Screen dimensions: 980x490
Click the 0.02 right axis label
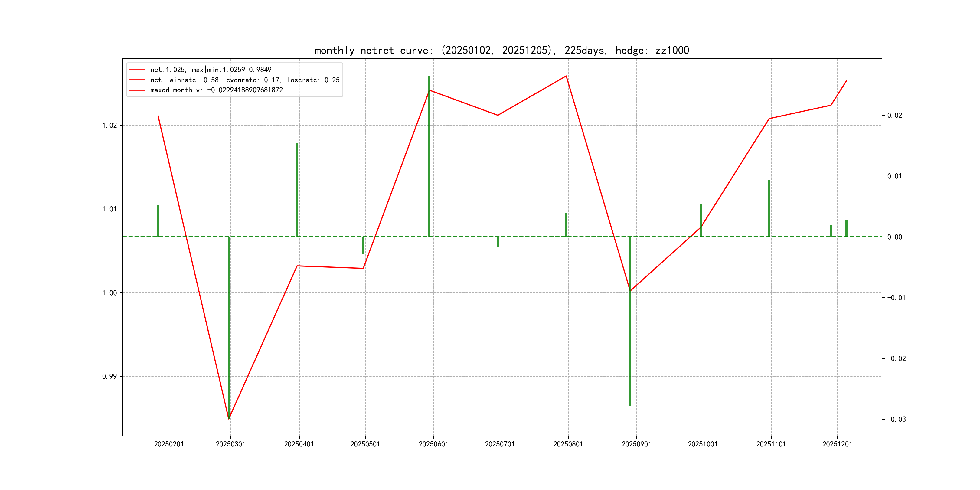[894, 116]
